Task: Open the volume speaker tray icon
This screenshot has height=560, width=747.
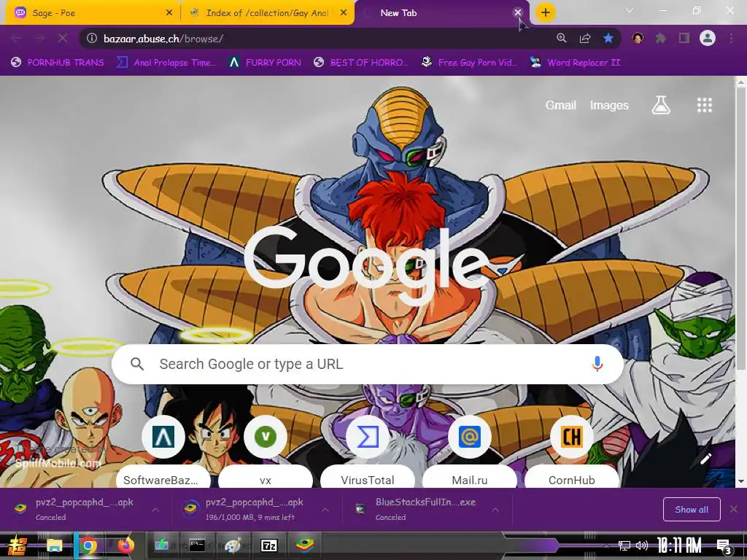Action: pyautogui.click(x=642, y=545)
